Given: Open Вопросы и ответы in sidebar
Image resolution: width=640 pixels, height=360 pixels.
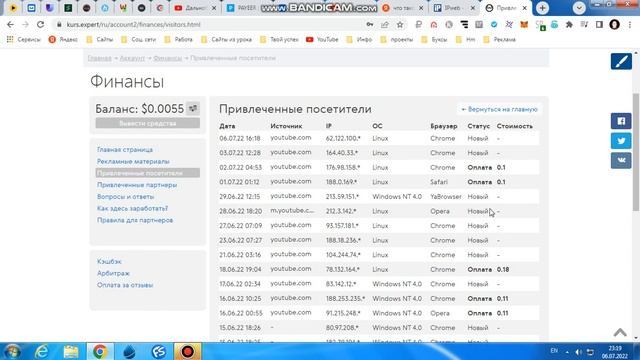Looking at the screenshot, I should coord(125,197).
